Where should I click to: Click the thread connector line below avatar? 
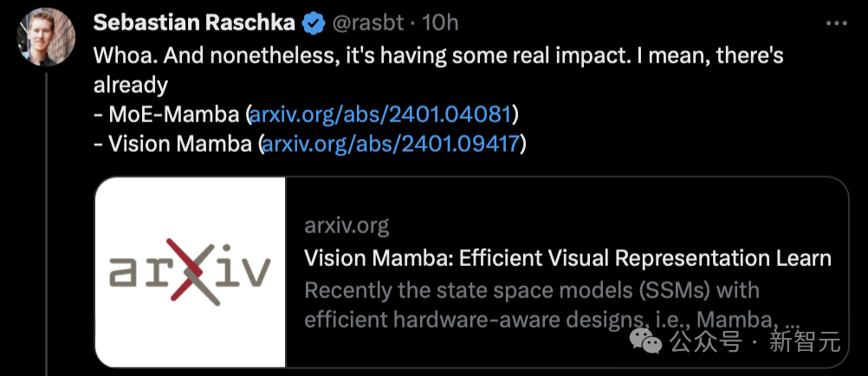click(x=47, y=224)
